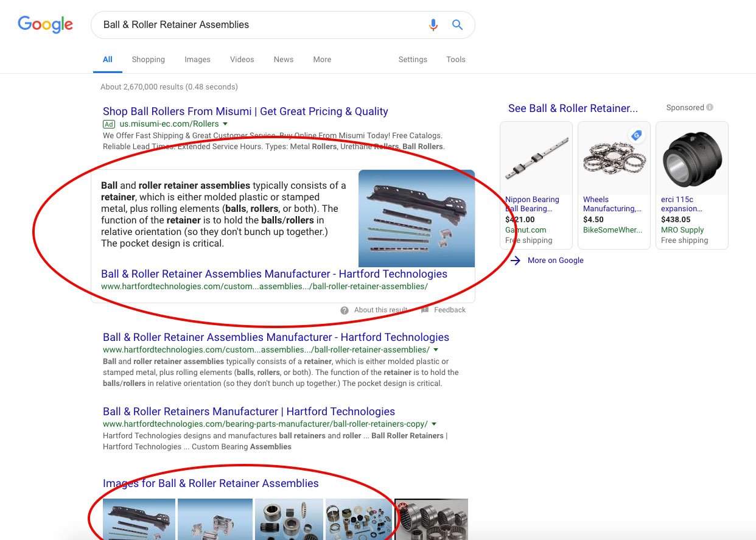
Task: Open the Wheels Manufacturing ball retainers image
Action: 614,158
